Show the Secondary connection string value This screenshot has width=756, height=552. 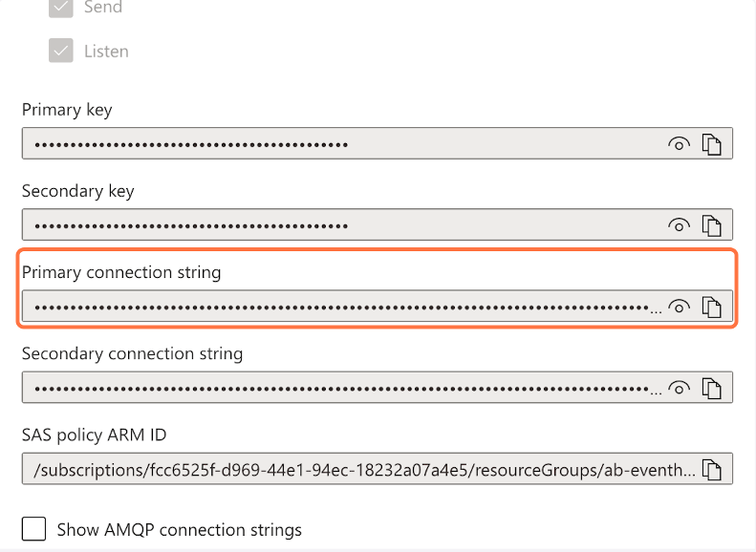coord(679,388)
